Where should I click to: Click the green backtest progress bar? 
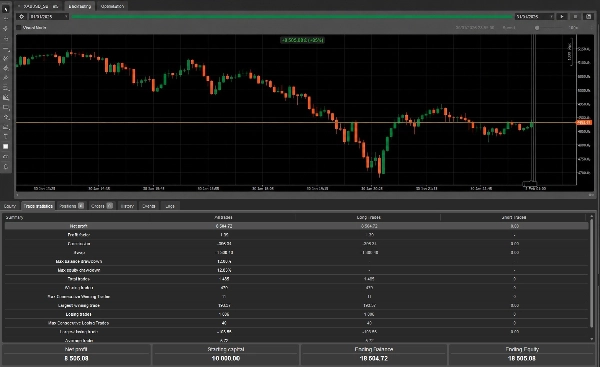coord(292,16)
